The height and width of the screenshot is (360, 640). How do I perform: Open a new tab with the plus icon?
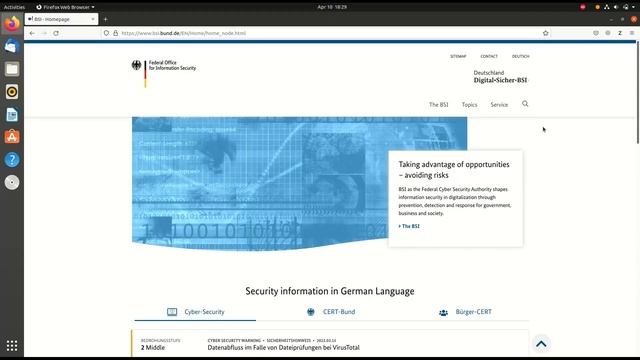coord(105,19)
